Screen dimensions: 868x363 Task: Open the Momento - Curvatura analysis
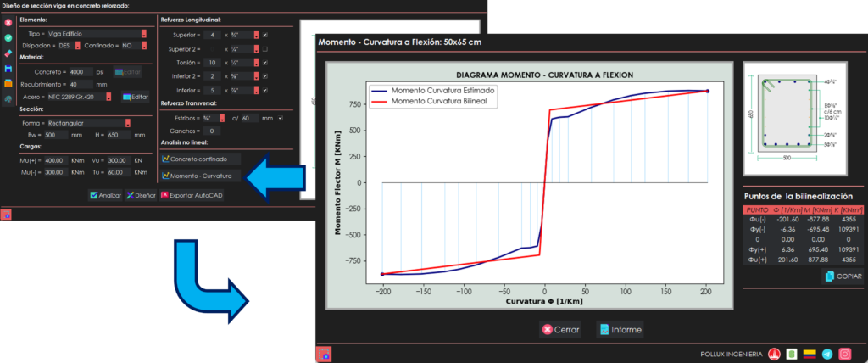[200, 176]
